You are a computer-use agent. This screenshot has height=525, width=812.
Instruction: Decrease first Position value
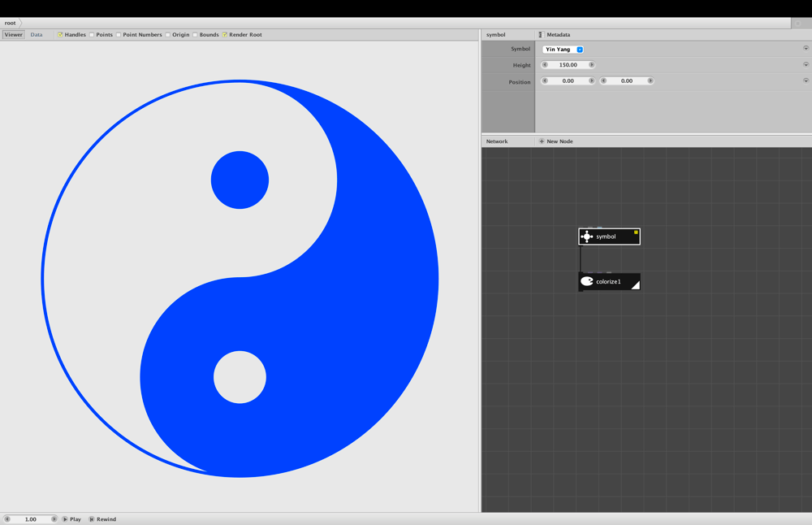pos(545,80)
